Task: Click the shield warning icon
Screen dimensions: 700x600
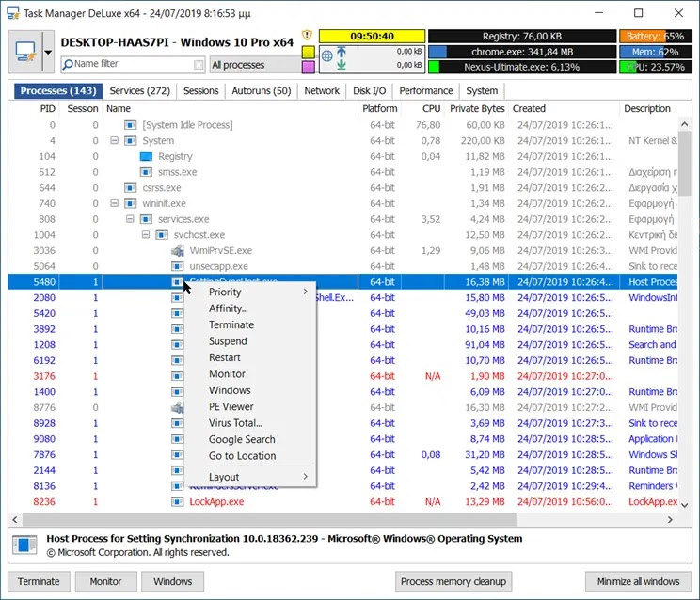Action: tap(307, 35)
